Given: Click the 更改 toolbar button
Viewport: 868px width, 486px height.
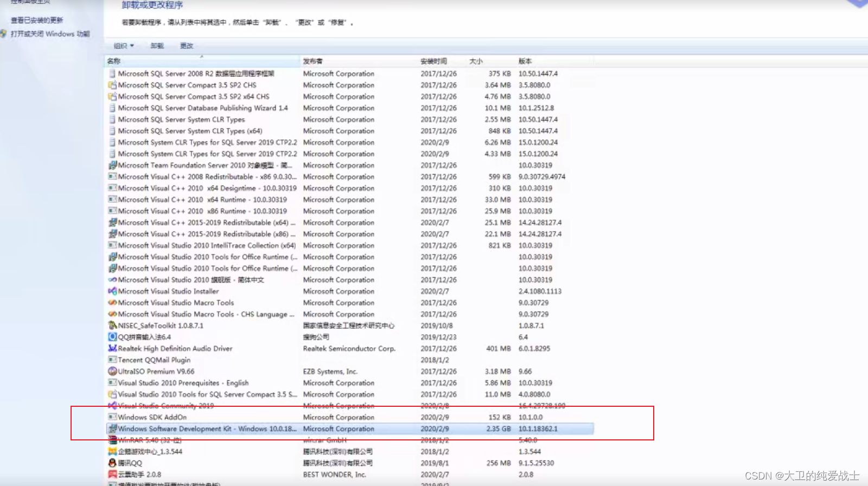Looking at the screenshot, I should 187,46.
